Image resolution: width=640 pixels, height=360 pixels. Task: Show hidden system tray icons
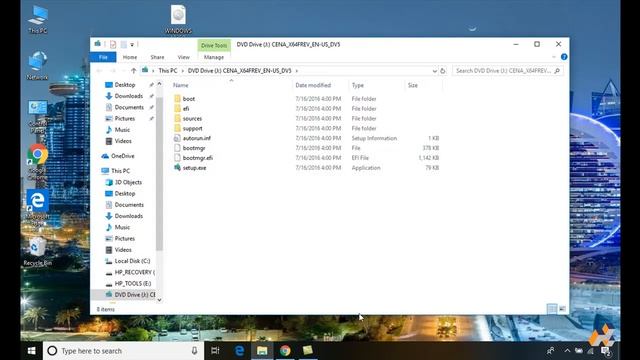click(567, 351)
